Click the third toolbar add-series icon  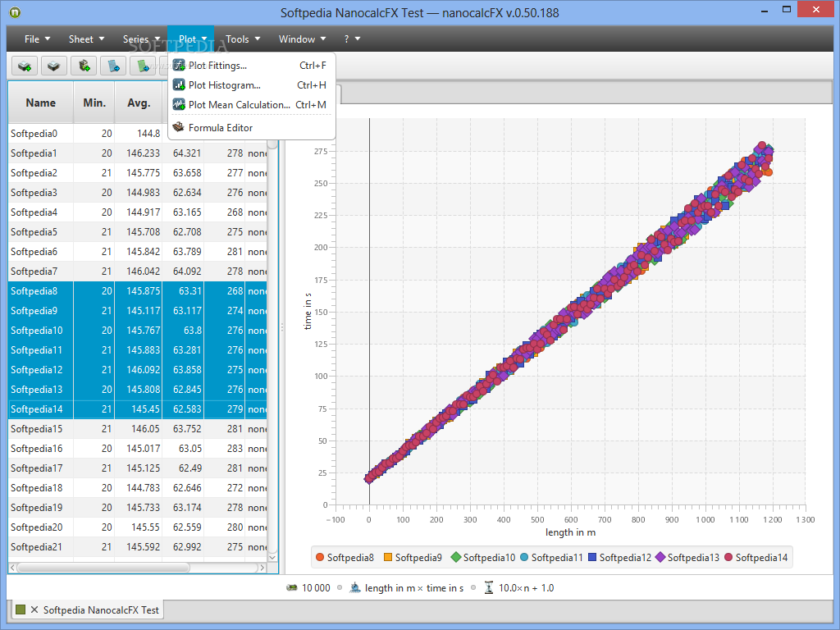click(84, 66)
